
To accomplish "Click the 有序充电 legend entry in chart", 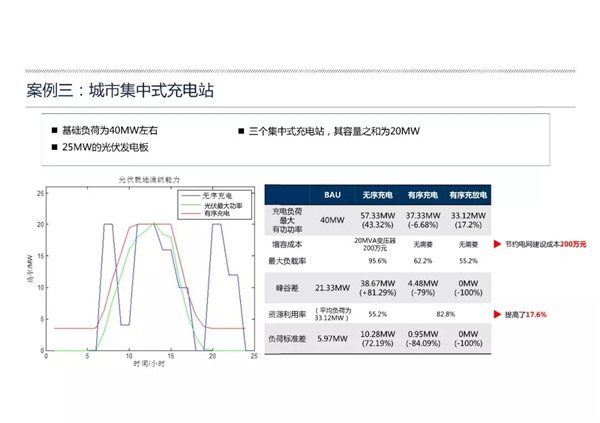I will [206, 212].
